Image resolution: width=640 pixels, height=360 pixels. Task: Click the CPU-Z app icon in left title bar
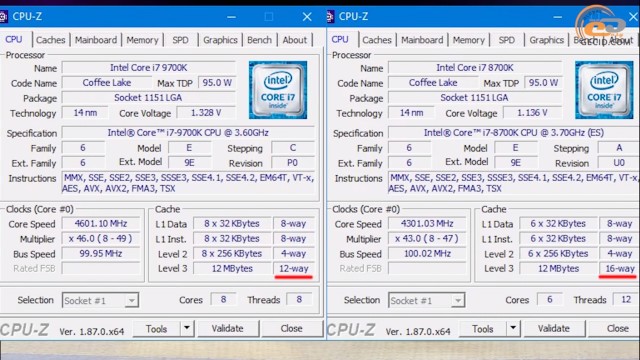(x=3, y=16)
